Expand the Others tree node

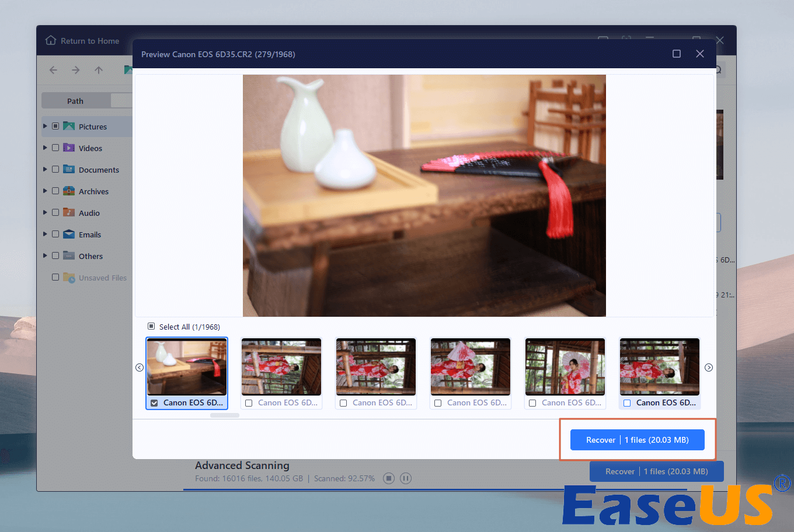45,256
